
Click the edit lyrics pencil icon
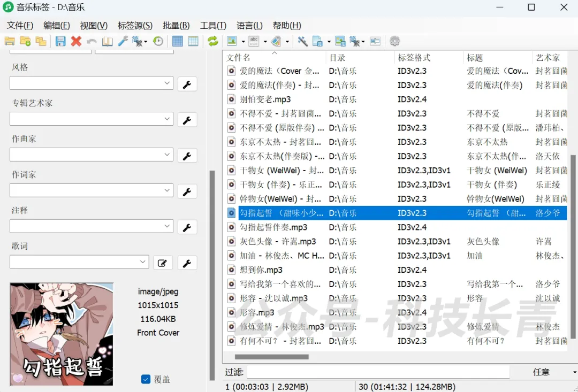(163, 263)
